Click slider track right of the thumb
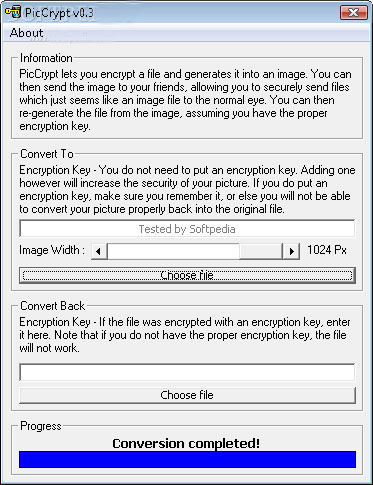This screenshot has width=373, height=485. [261, 251]
